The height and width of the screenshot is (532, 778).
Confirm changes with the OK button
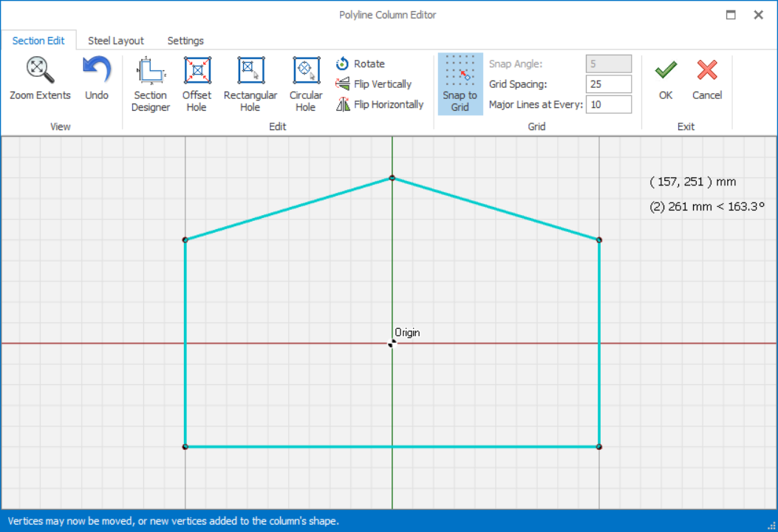pos(666,80)
